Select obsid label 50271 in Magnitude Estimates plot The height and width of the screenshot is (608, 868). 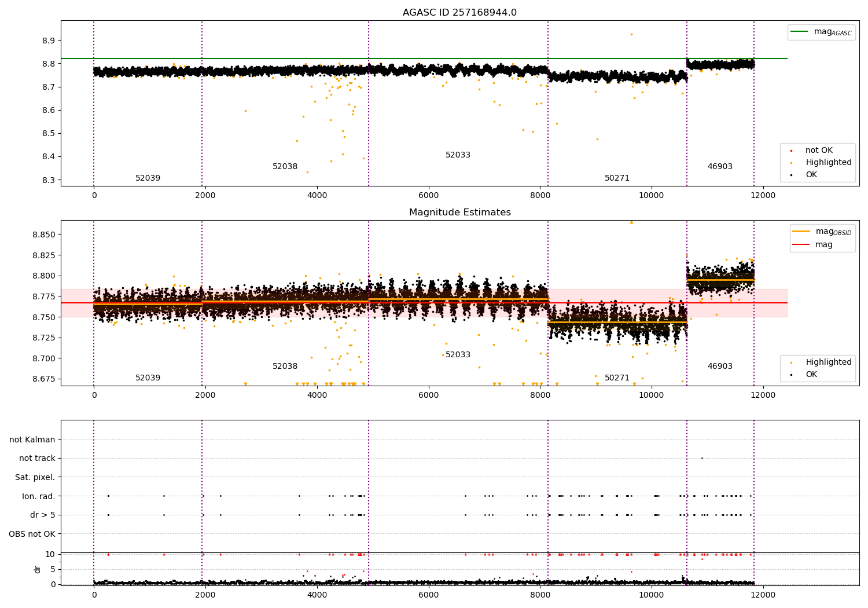617,378
